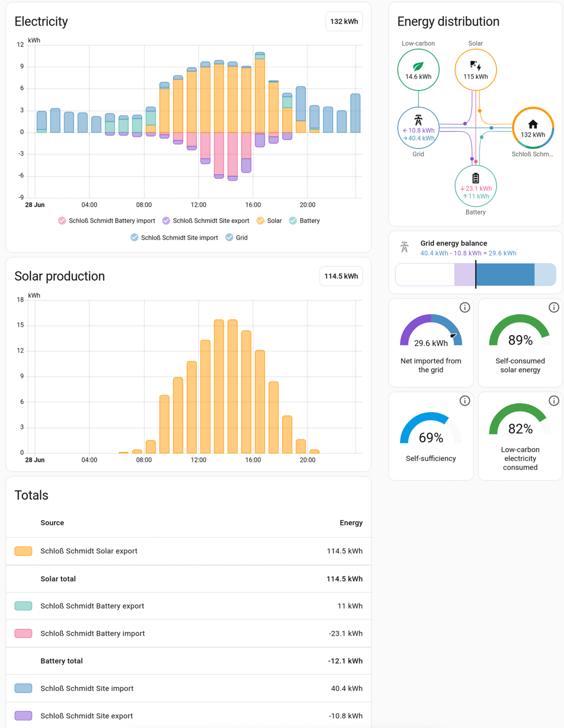Click the Schloß Schm... home label
The height and width of the screenshot is (728, 564).
coord(532,154)
